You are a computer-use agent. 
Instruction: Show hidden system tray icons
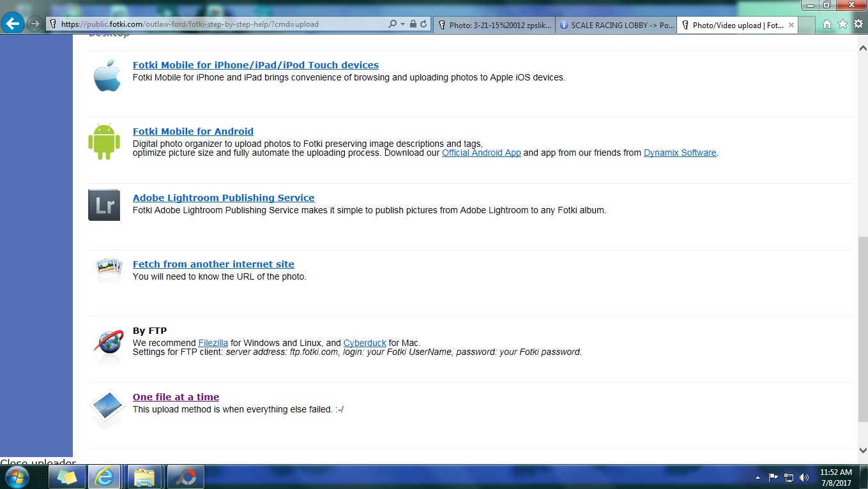[x=758, y=478]
